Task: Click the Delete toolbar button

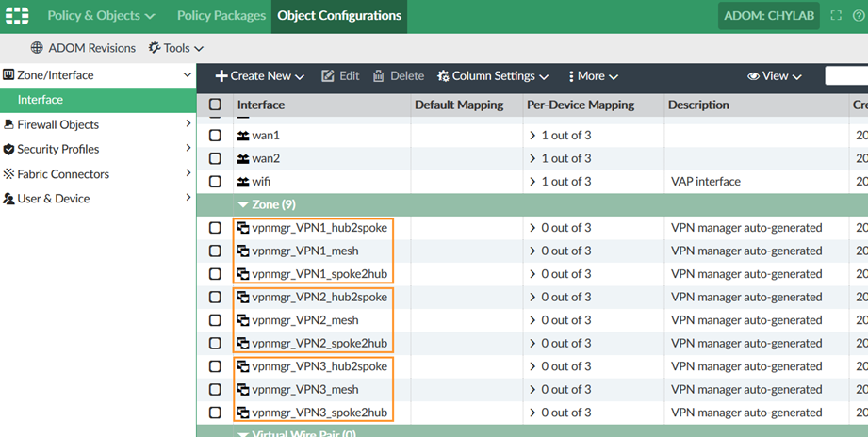Action: [x=399, y=75]
